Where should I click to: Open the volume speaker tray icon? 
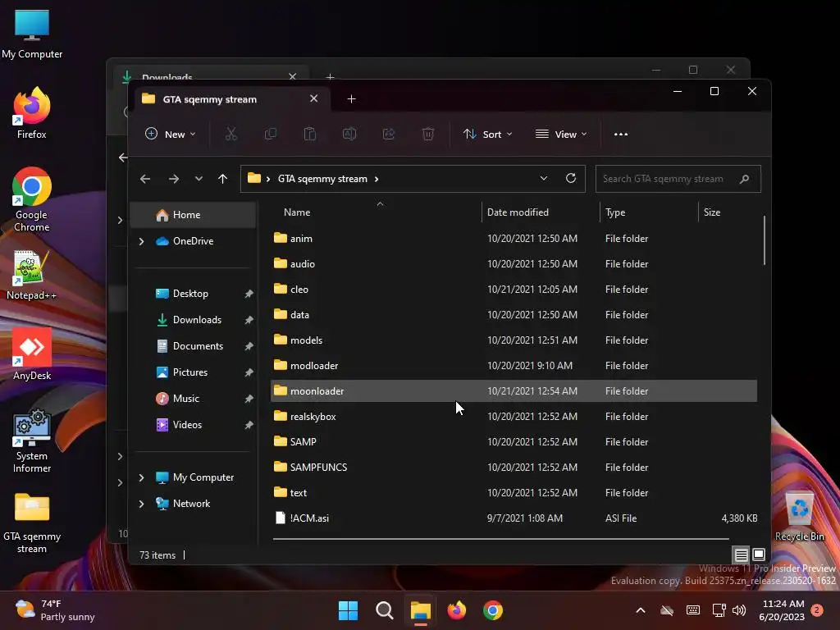pyautogui.click(x=739, y=610)
